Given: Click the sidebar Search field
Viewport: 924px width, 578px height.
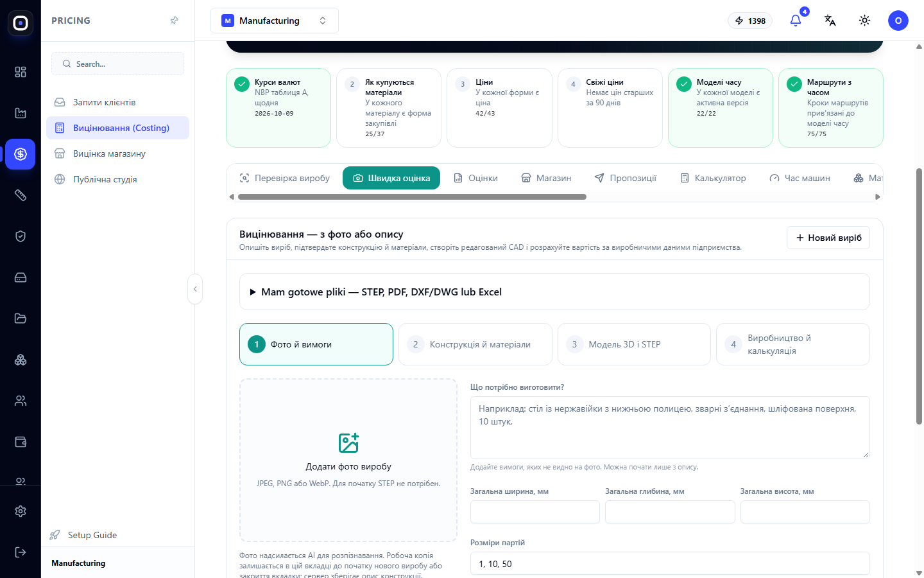Looking at the screenshot, I should click(117, 64).
